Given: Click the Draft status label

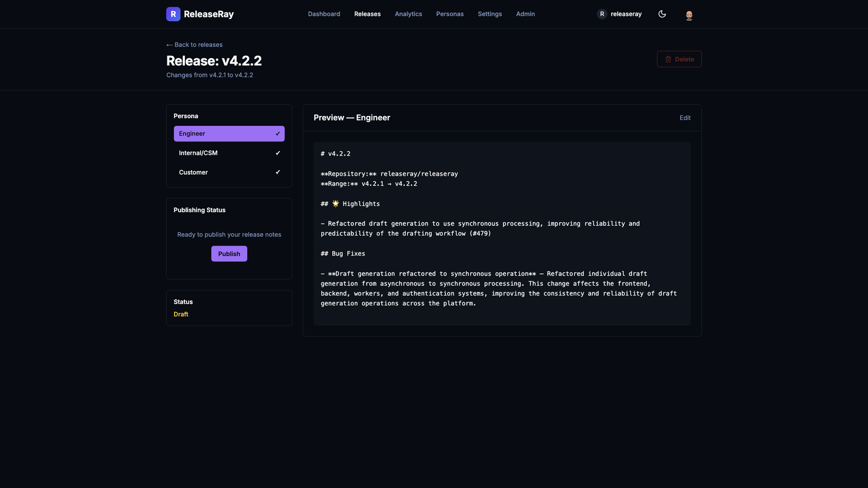Looking at the screenshot, I should 181,314.
